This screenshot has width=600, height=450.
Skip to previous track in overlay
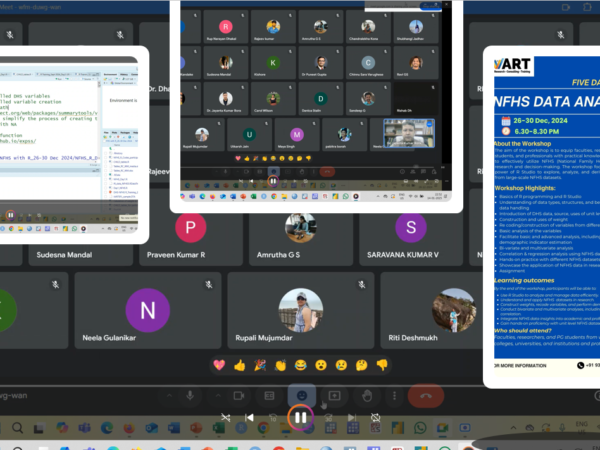point(249,417)
